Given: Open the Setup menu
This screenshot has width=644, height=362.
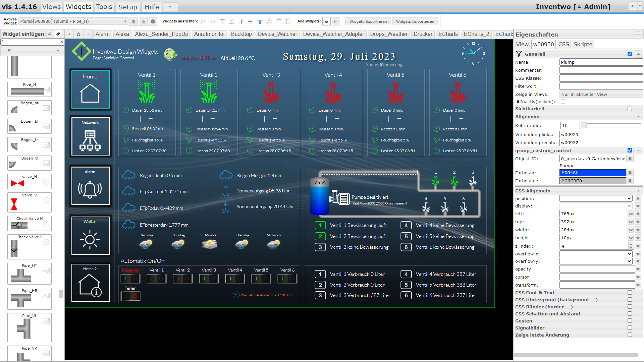Looking at the screenshot, I should tap(127, 7).
